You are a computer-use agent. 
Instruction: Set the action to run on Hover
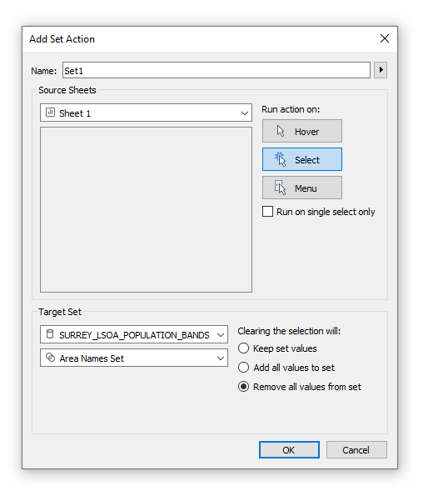[x=302, y=131]
